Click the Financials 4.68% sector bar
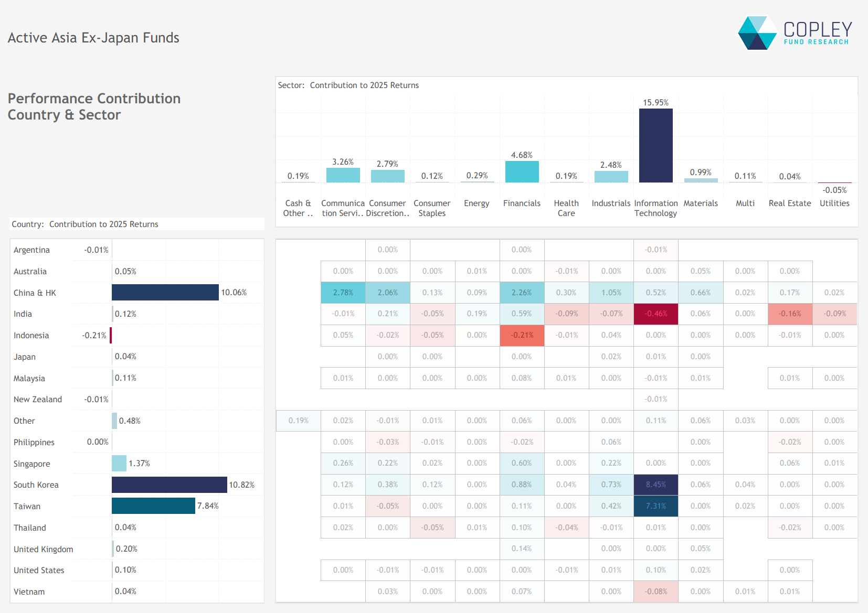The width and height of the screenshot is (868, 613). [522, 172]
